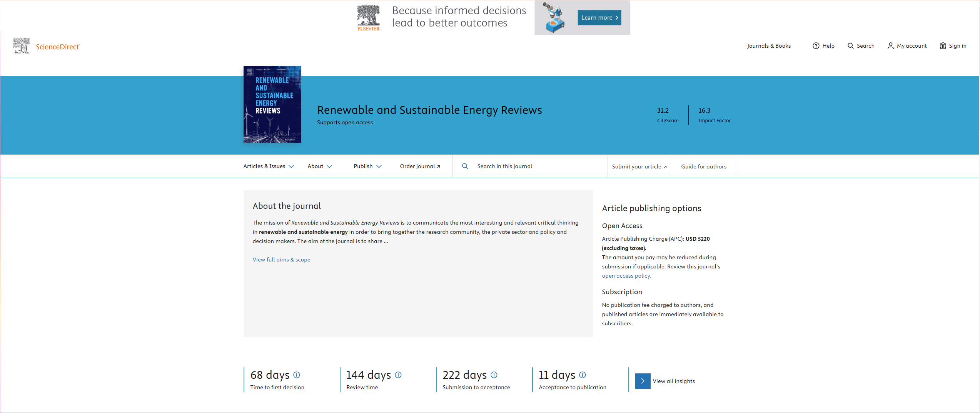Click the 31.2 CiteScore metric
The height and width of the screenshot is (413, 980).
click(668, 115)
